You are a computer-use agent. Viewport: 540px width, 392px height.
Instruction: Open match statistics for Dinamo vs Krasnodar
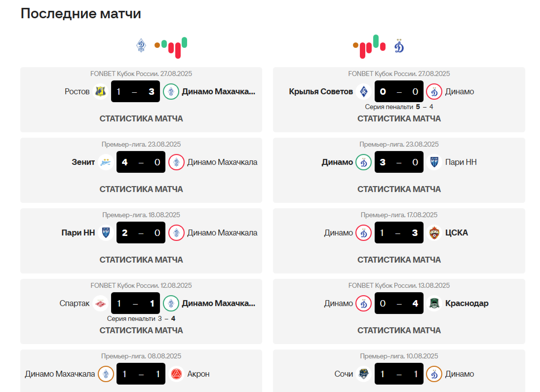[x=399, y=330]
